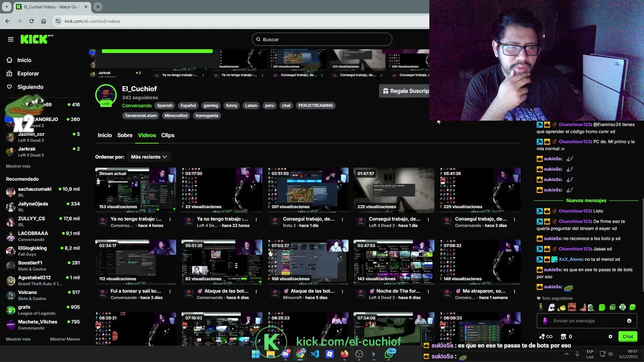Switch to the Inicio channel tab
The image size is (644, 362).
(x=105, y=135)
